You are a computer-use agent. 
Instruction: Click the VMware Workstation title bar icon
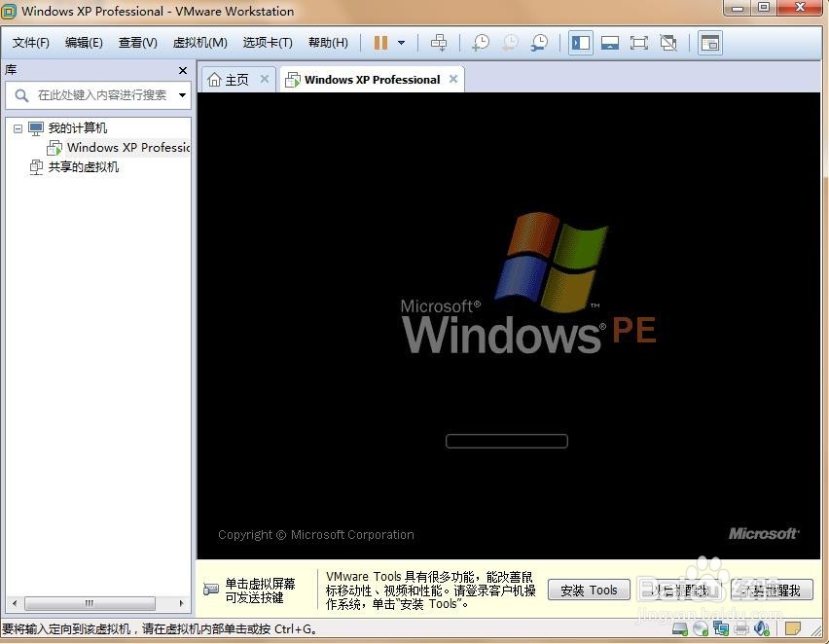coord(9,11)
